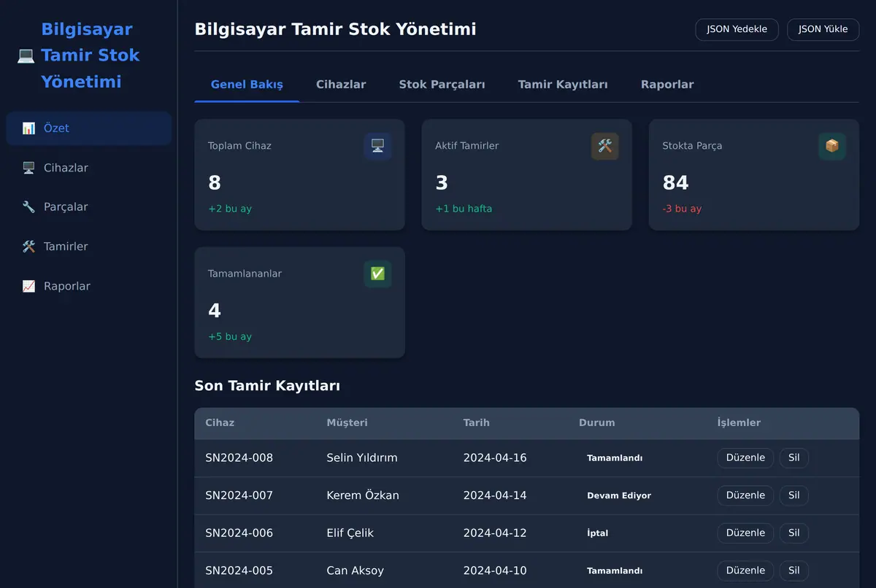Click the İptal status badge
876x588 pixels.
coord(597,533)
